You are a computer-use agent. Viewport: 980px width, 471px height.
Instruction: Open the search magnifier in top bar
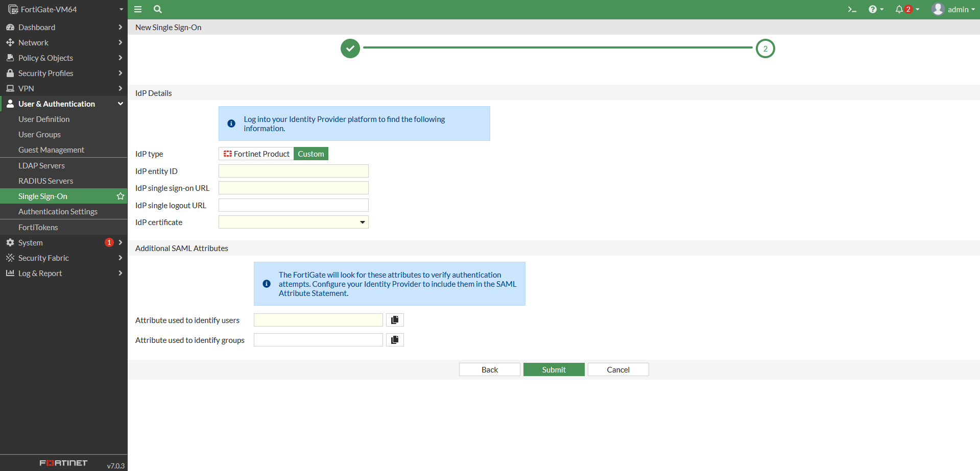158,9
